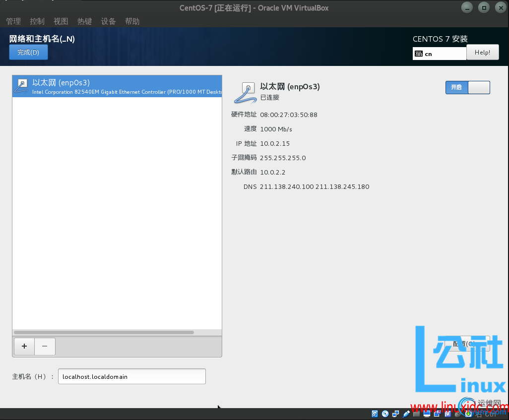Click the network adapters status icon
The width and height of the screenshot is (509, 420).
396,414
